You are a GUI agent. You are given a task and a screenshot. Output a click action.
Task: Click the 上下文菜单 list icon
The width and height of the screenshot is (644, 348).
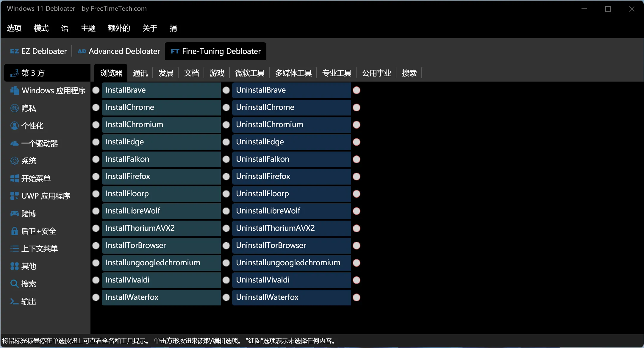[14, 249]
